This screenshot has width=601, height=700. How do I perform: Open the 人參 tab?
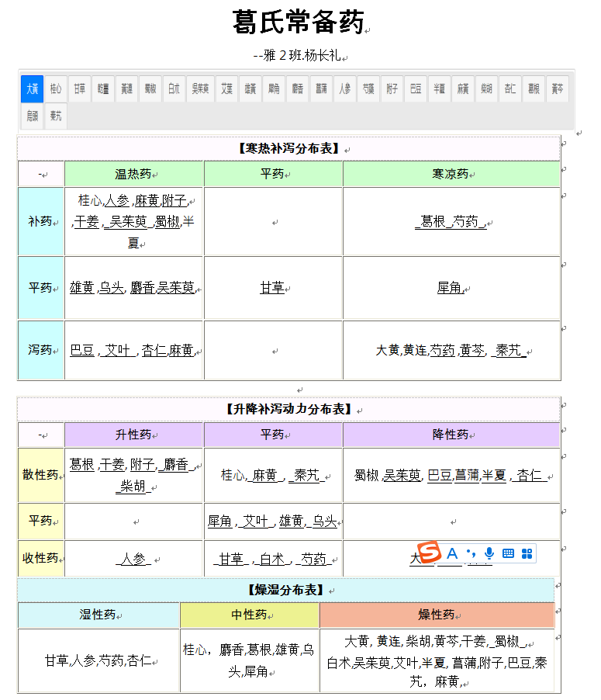coord(345,88)
